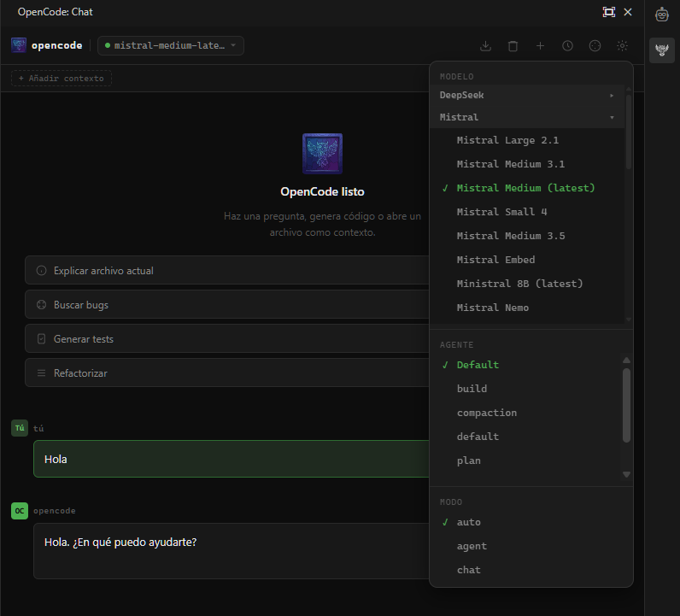The width and height of the screenshot is (680, 616).
Task: Click the OpenCode listo heading
Action: click(322, 191)
